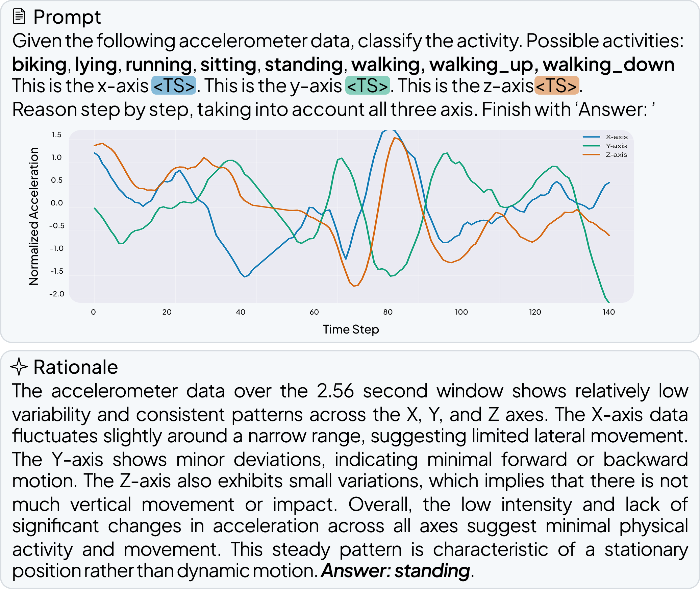Image resolution: width=700 pixels, height=589 pixels.
Task: Click the final Answer: standing text
Action: tap(395, 570)
